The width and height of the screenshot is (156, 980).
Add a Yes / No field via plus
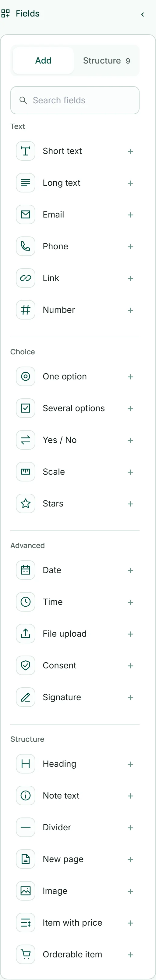pyautogui.click(x=131, y=440)
